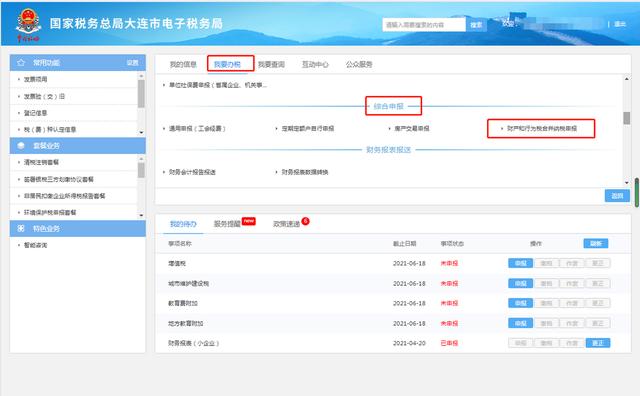
Task: Open 发票验(交)旧 in the sidebar
Action: [x=44, y=96]
